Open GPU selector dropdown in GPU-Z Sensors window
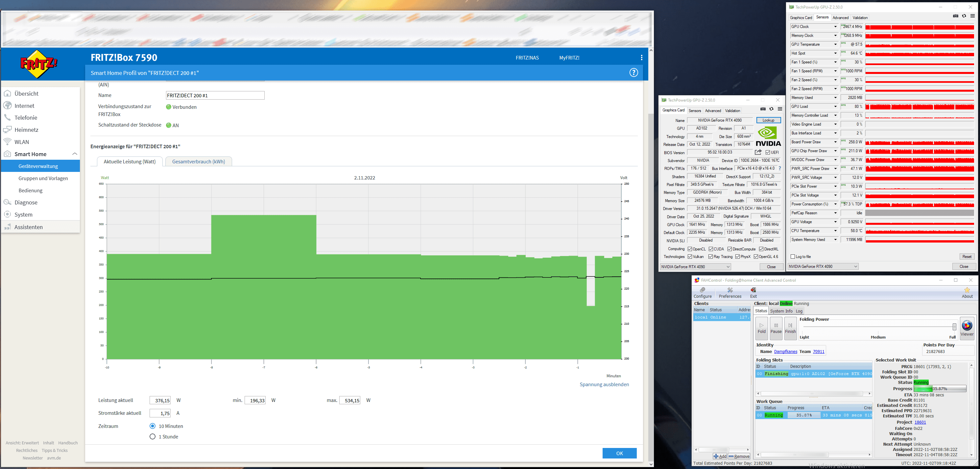980x469 pixels. click(x=823, y=266)
